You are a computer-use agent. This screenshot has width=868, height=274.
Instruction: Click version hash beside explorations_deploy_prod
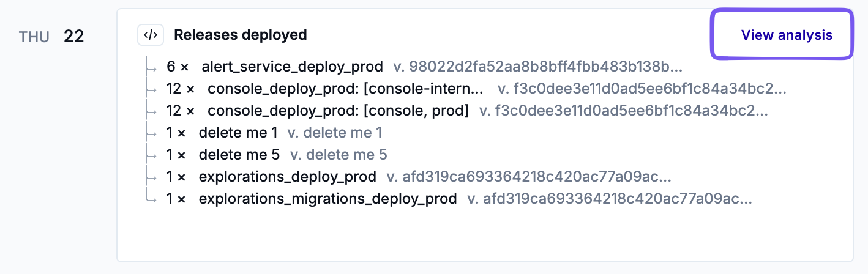(x=529, y=177)
